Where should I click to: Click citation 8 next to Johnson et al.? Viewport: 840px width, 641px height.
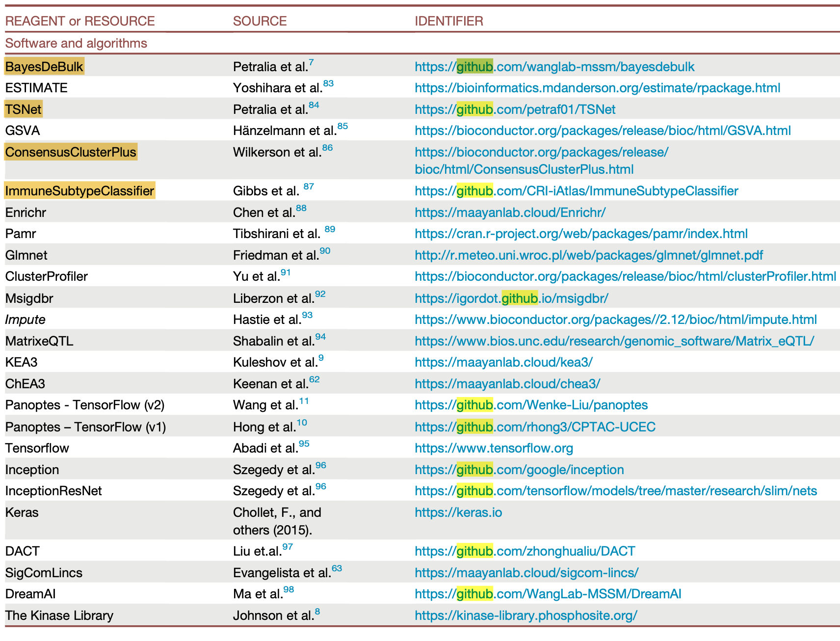pyautogui.click(x=317, y=611)
